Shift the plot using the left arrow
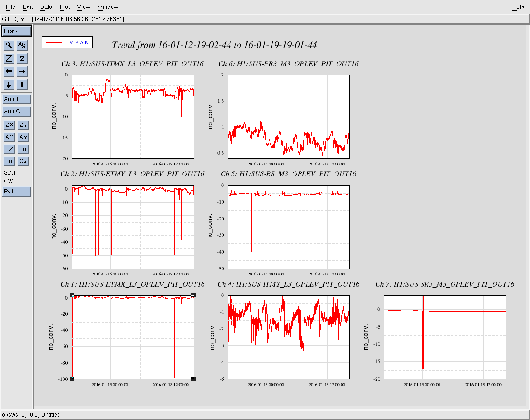The height and width of the screenshot is (420, 530). pyautogui.click(x=9, y=71)
